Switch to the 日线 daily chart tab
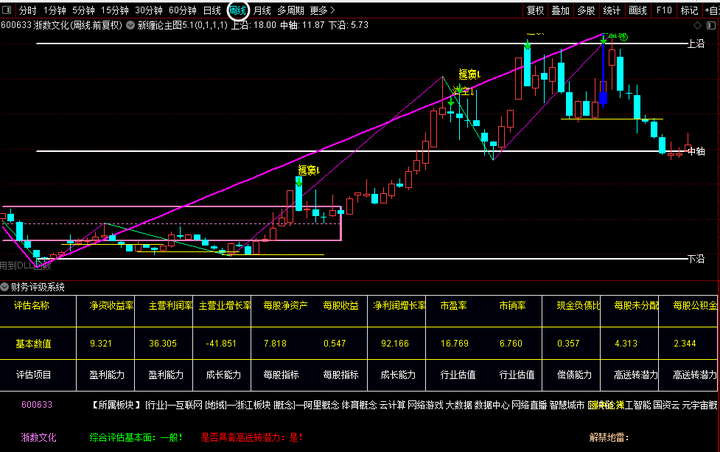This screenshot has height=452, width=720. [x=212, y=10]
